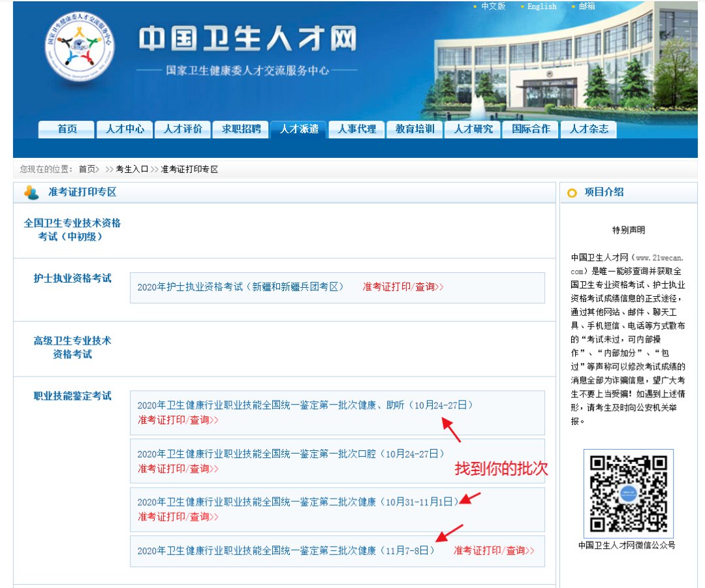Open the 求职招聘 tab
Screen dimensions: 705x588
click(241, 129)
